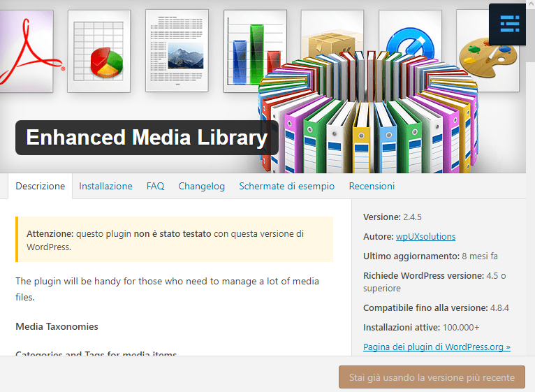Click the Stai già usando la versione più recente button
Image resolution: width=535 pixels, height=392 pixels.
(x=432, y=377)
